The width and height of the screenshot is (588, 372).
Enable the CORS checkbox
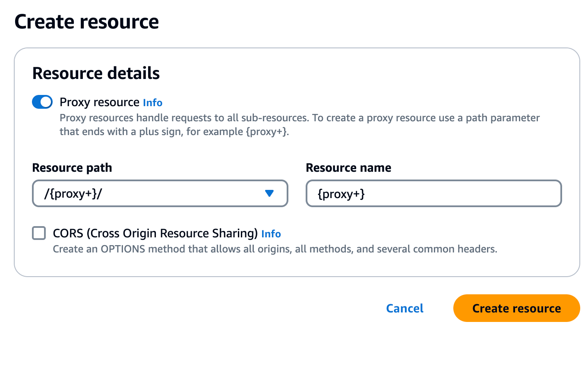click(39, 233)
